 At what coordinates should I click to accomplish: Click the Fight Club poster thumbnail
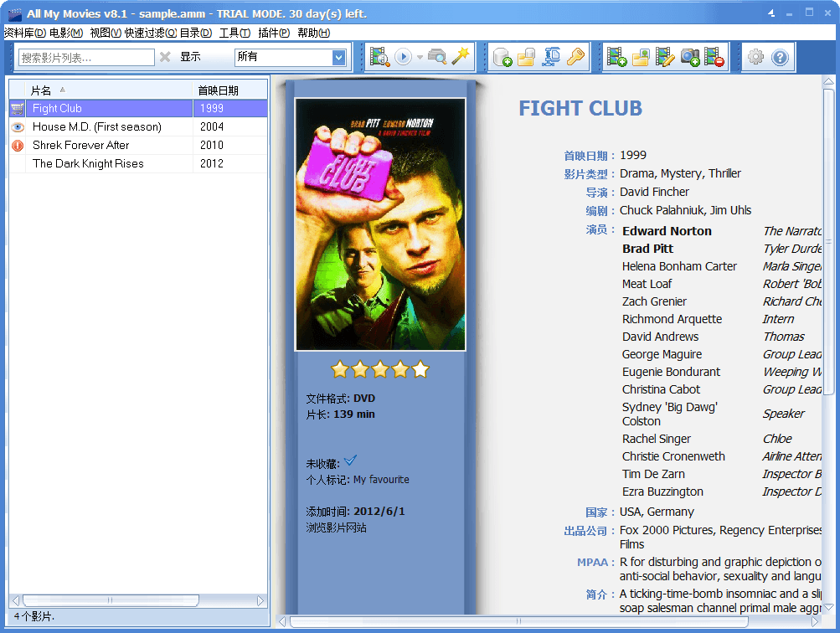click(380, 224)
